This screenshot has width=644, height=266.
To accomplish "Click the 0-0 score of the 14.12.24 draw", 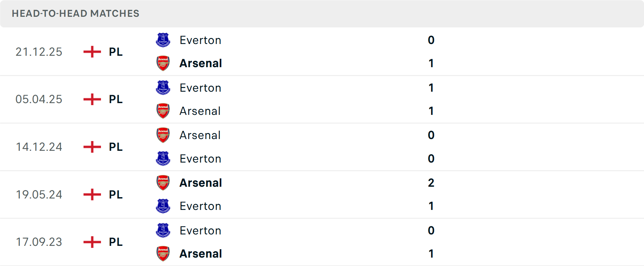I will (x=431, y=147).
